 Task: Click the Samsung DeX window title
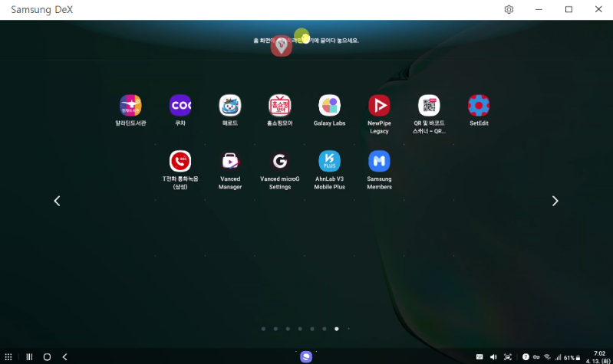click(42, 10)
